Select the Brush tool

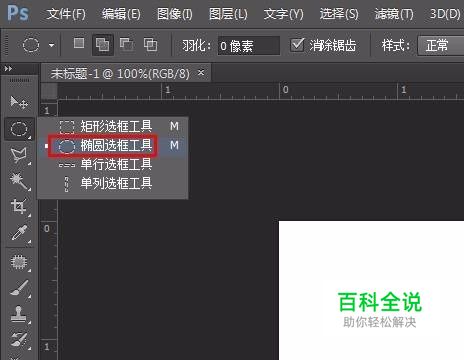[19, 288]
